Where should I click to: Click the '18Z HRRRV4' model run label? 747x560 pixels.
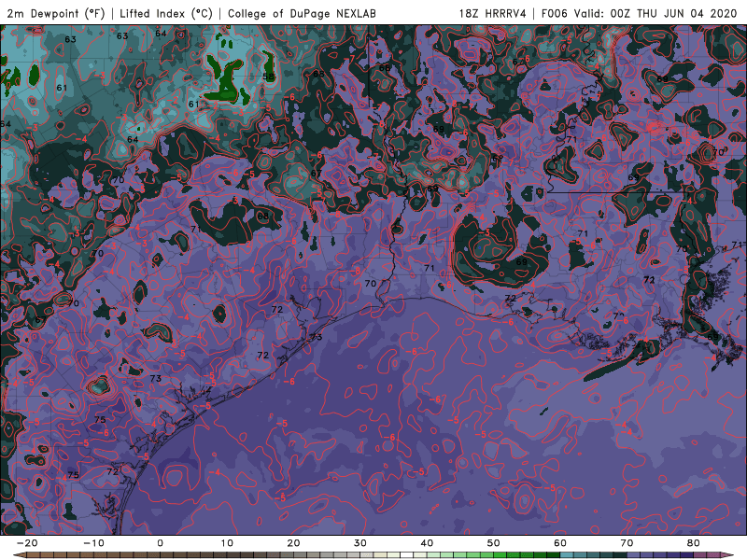tap(493, 13)
